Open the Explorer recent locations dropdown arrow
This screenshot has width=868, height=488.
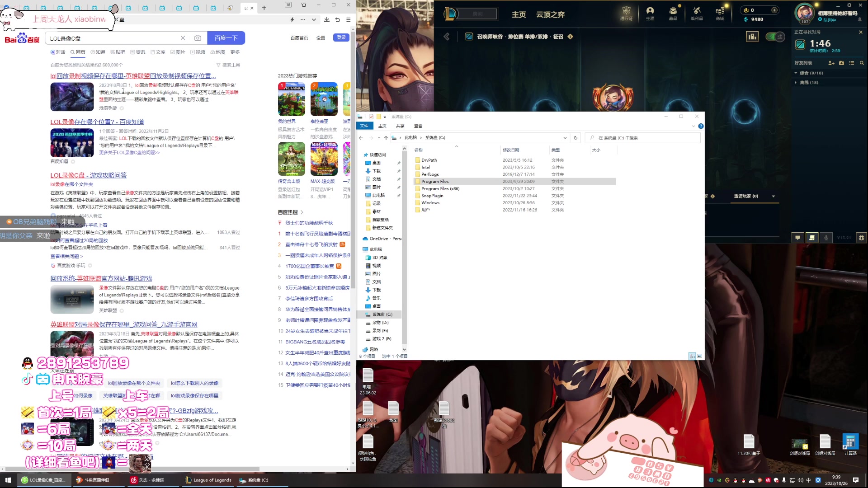click(379, 138)
